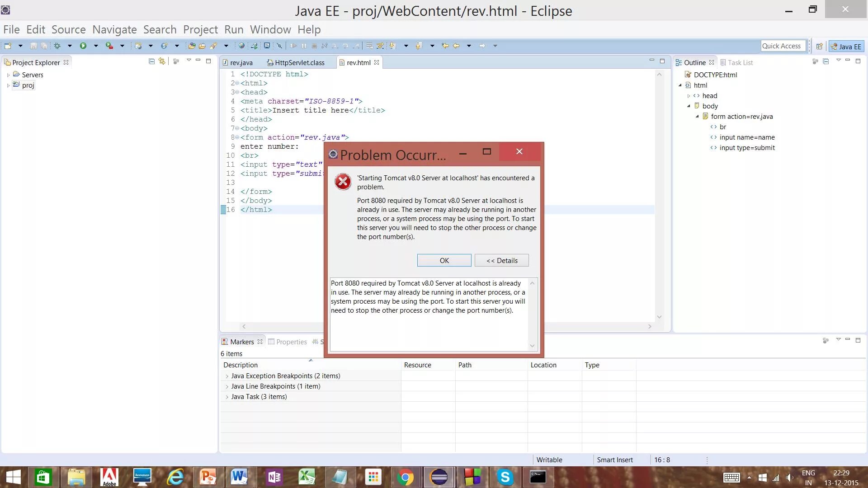Select the rev.html editor tab

357,62
